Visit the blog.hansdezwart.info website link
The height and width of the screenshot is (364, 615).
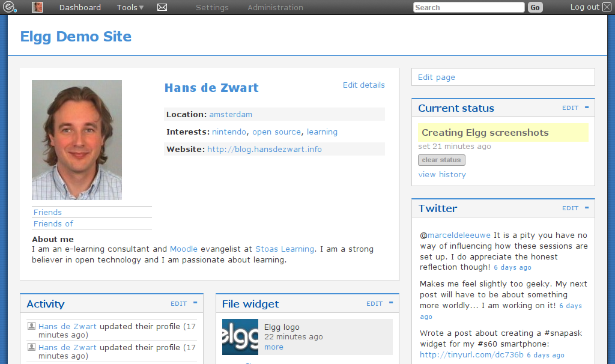point(264,150)
